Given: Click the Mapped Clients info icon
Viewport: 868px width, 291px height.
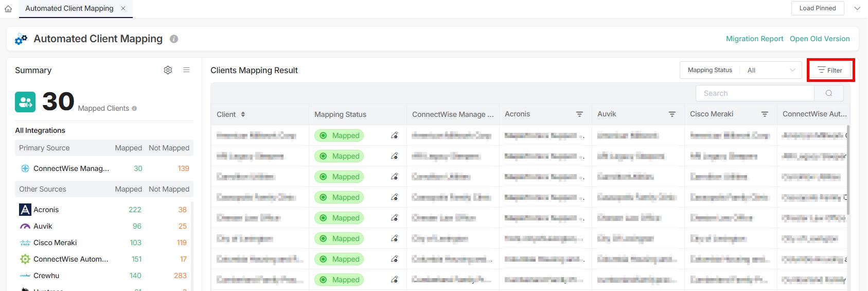Looking at the screenshot, I should (x=134, y=109).
